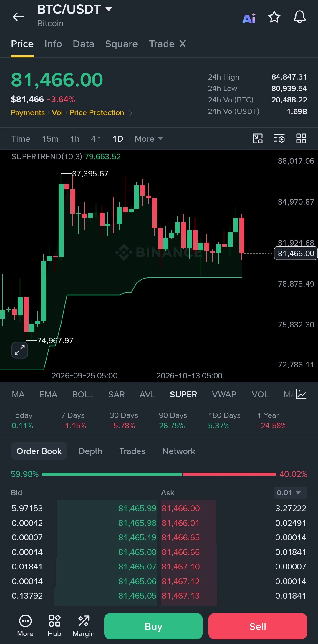Select the current price marker 81,466.00
318x644 pixels.
click(x=296, y=253)
